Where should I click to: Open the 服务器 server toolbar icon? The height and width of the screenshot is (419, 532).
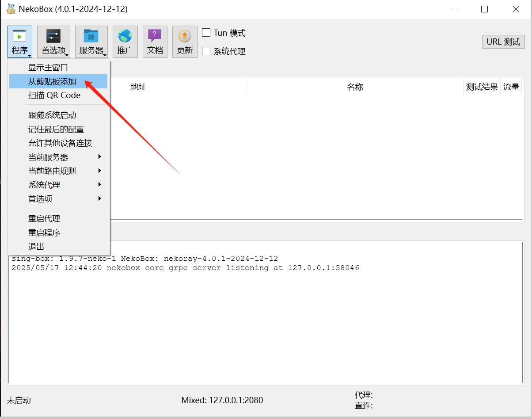[91, 42]
